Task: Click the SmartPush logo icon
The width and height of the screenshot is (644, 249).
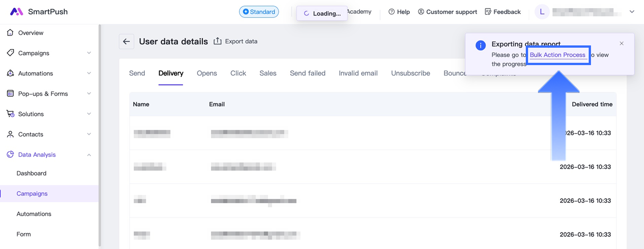Action: pos(16,12)
